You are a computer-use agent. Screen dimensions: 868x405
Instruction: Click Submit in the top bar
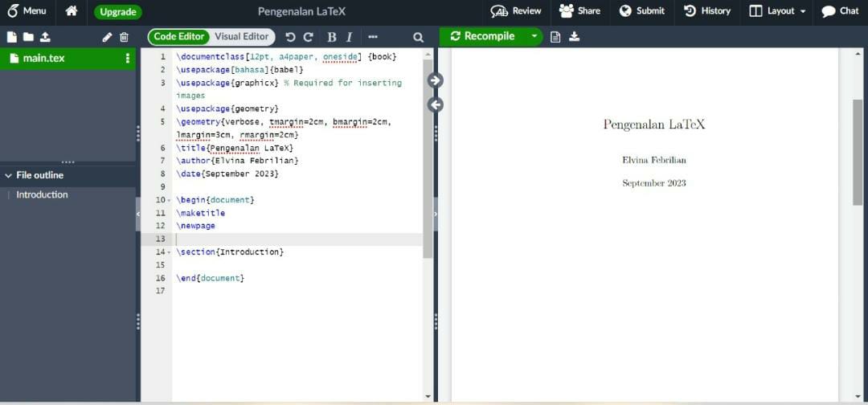(x=642, y=11)
